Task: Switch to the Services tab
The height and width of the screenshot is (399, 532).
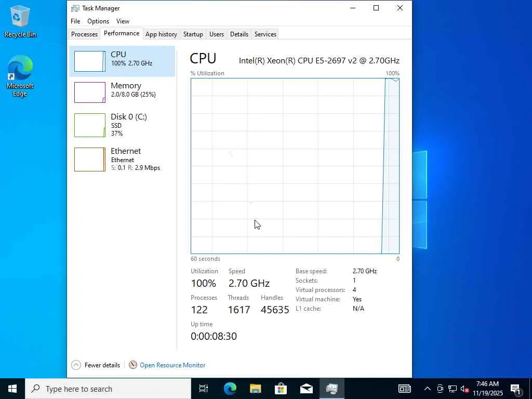Action: (265, 34)
